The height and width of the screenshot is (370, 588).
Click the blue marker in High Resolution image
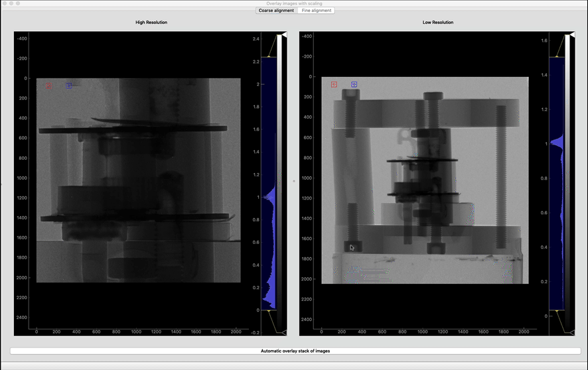[x=69, y=86]
